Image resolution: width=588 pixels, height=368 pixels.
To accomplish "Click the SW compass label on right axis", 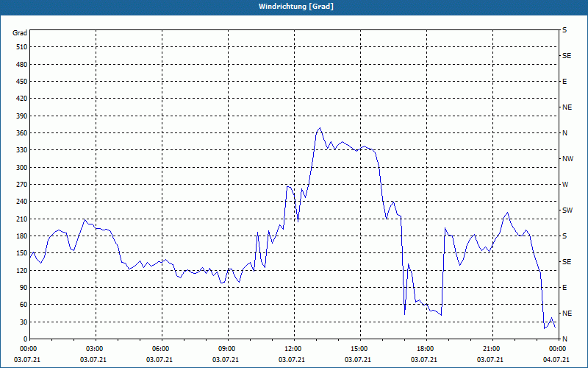I will (x=567, y=210).
